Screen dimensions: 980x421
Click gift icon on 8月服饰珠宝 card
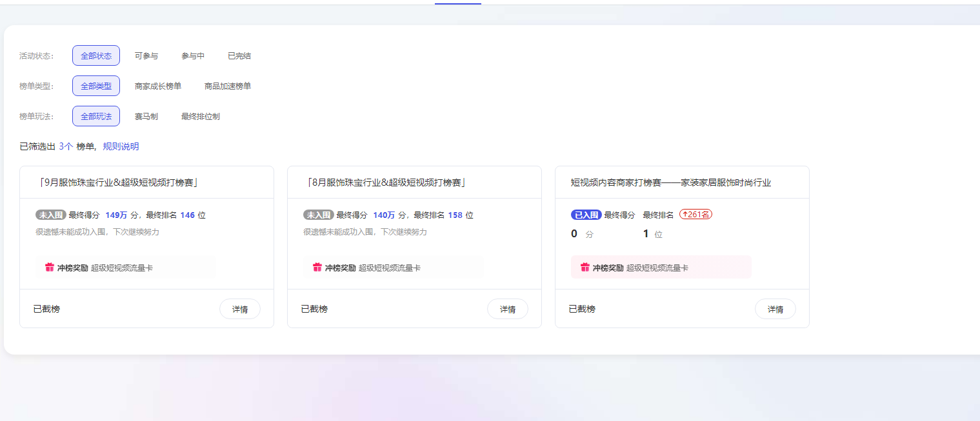317,268
